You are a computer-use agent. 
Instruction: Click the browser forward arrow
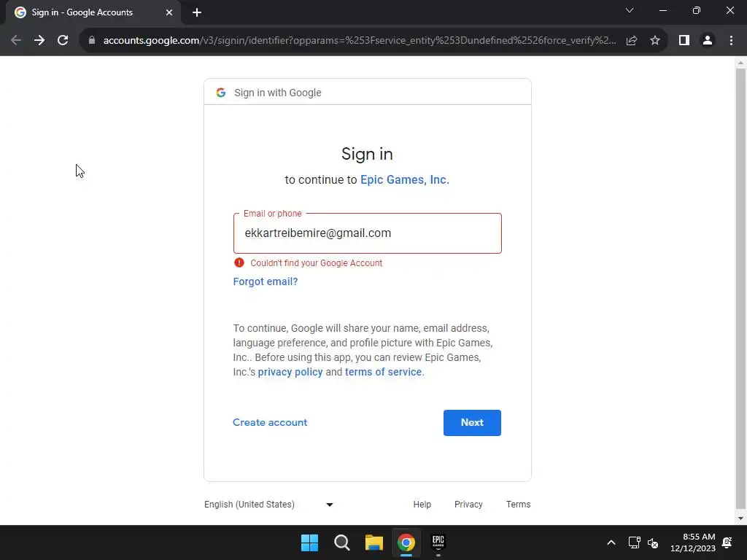[39, 41]
